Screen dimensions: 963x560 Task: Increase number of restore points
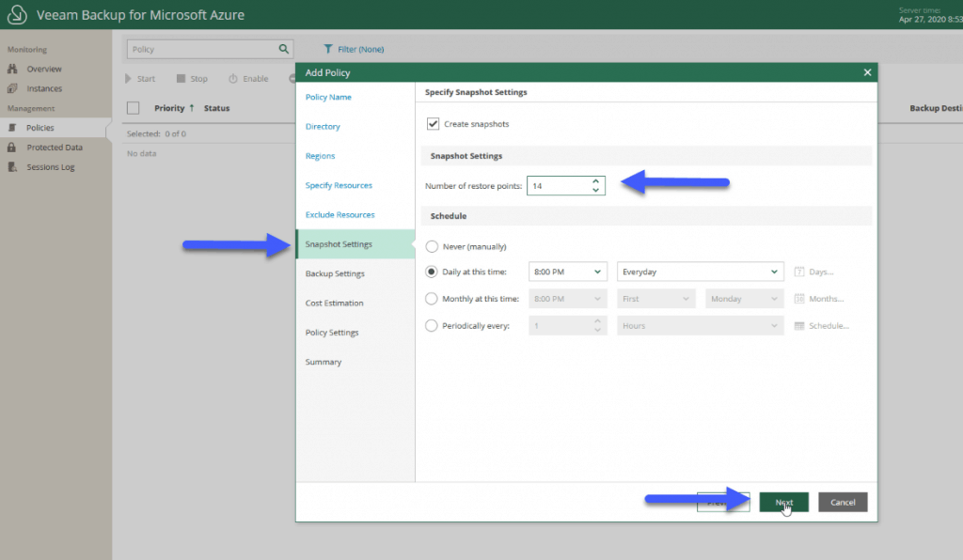(x=595, y=181)
